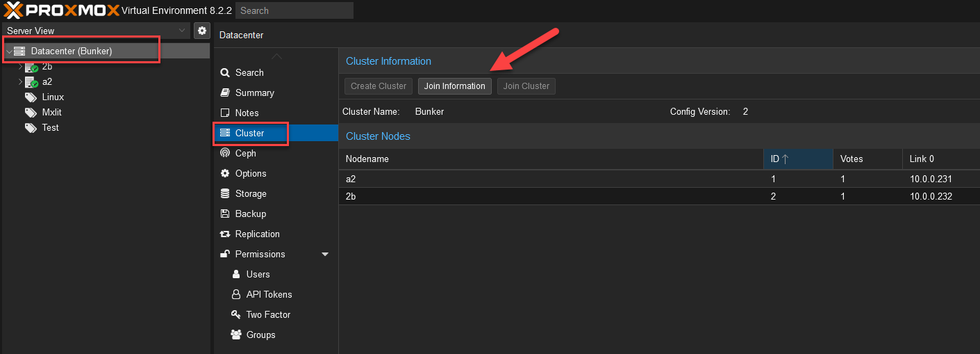Open the Summary menu item

[x=276, y=92]
